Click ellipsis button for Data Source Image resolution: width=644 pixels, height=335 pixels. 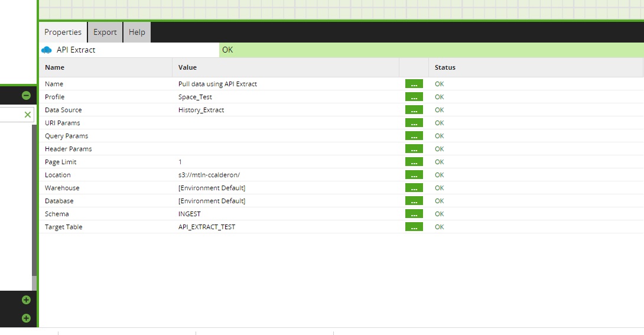pyautogui.click(x=414, y=110)
